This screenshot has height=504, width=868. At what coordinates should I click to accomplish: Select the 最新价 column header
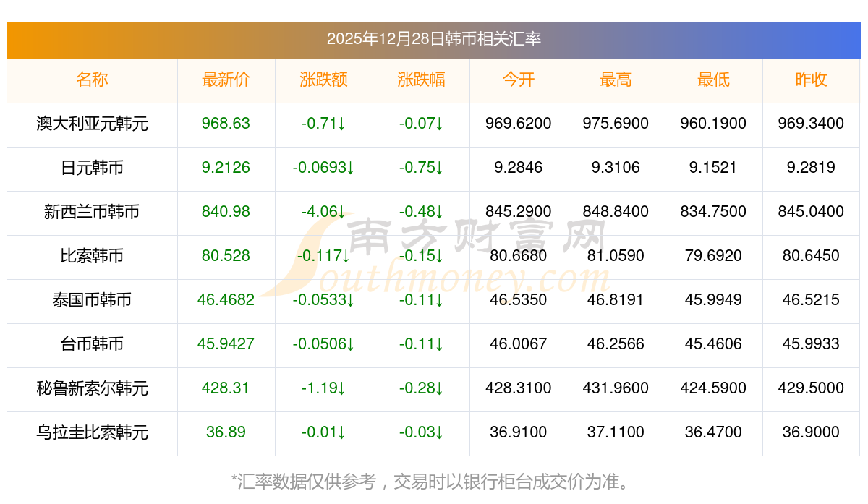click(x=226, y=80)
